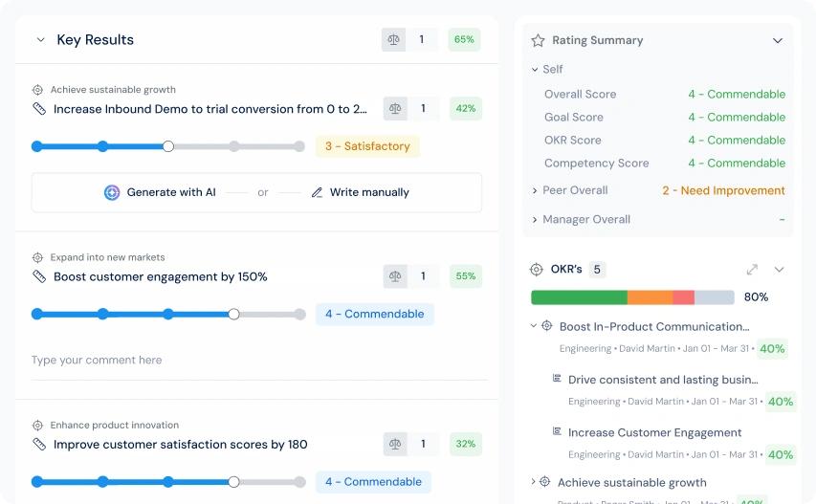Click the 32% progress badge
This screenshot has width=816, height=504.
tap(466, 444)
